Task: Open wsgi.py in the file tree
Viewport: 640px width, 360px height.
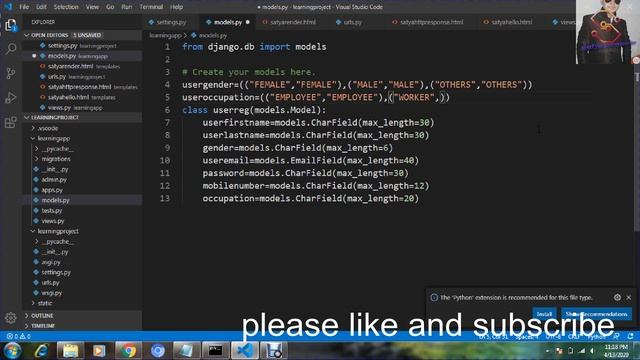Action: pyautogui.click(x=51, y=293)
